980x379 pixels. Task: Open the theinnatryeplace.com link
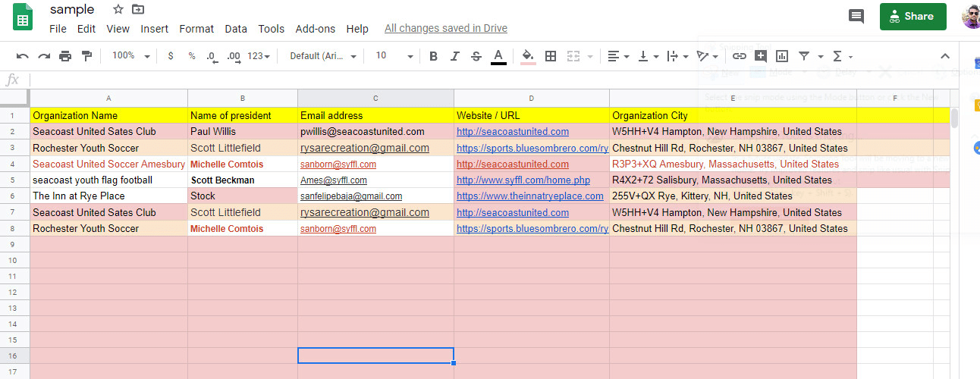click(529, 196)
